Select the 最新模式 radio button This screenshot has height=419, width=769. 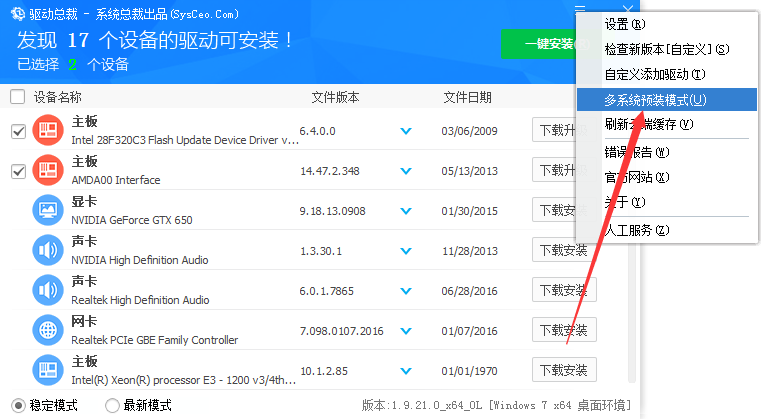pos(112,405)
